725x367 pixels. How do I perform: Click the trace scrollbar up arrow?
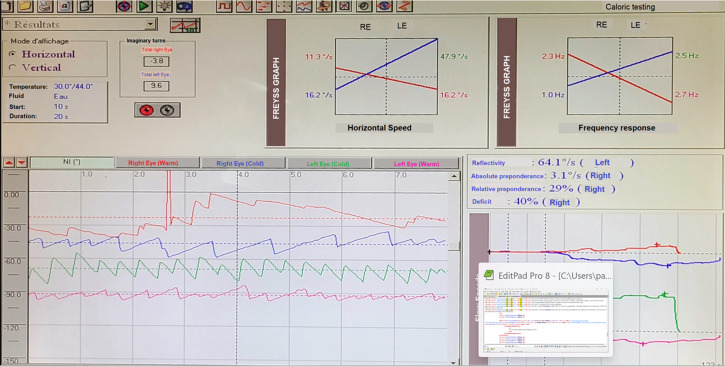(455, 176)
